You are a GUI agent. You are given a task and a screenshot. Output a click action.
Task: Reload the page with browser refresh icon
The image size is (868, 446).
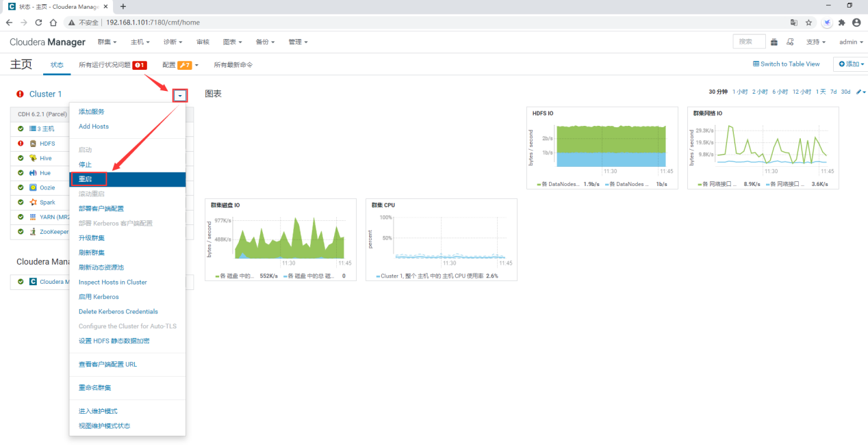click(39, 23)
